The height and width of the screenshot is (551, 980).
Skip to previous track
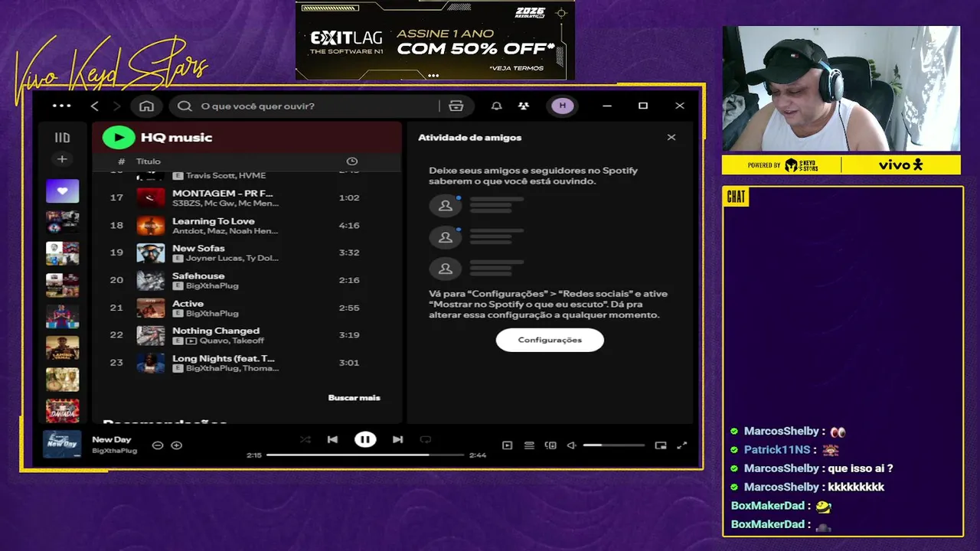[332, 439]
